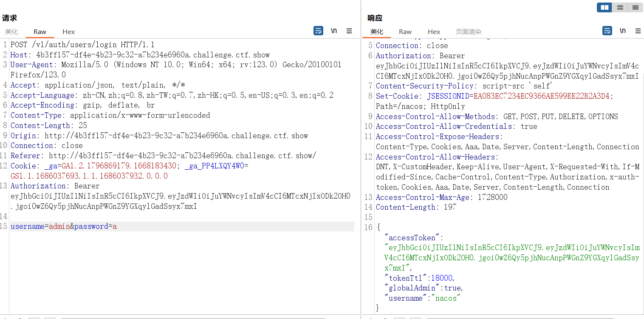Image resolution: width=644 pixels, height=319 pixels.
Task: Click the "tokenTtl":18000 JSON line
Action: 419,278
